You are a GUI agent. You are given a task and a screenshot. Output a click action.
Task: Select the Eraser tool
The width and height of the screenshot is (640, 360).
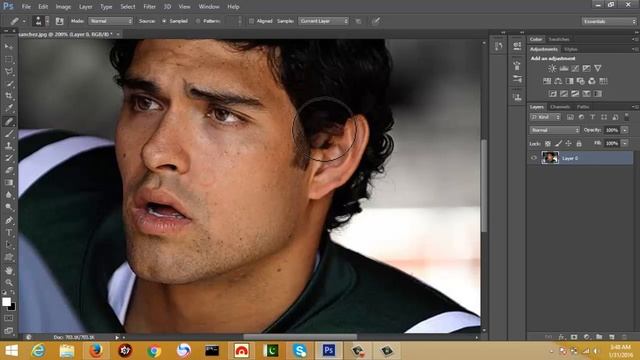point(9,170)
